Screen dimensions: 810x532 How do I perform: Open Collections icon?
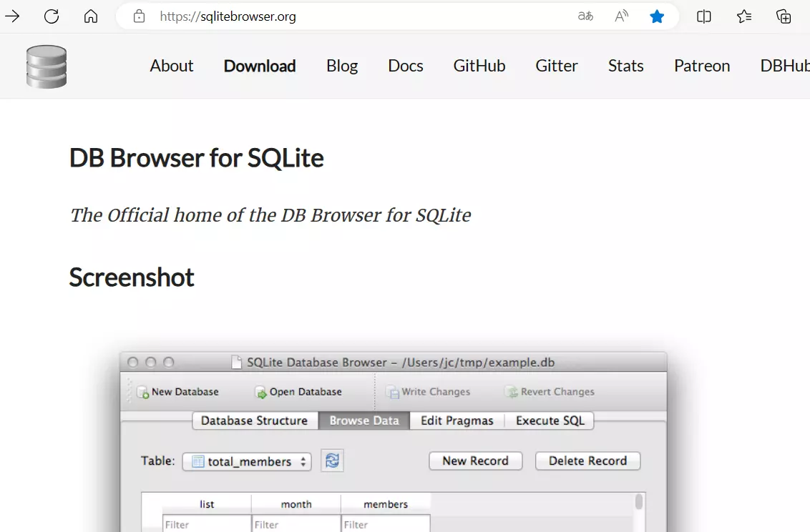coord(784,16)
